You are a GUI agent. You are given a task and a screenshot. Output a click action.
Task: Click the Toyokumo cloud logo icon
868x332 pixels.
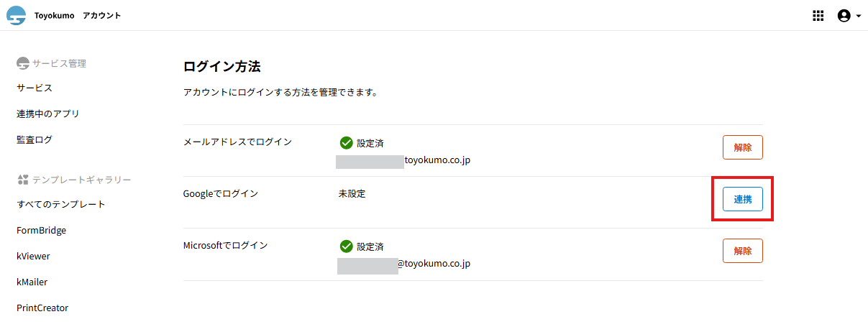[17, 15]
